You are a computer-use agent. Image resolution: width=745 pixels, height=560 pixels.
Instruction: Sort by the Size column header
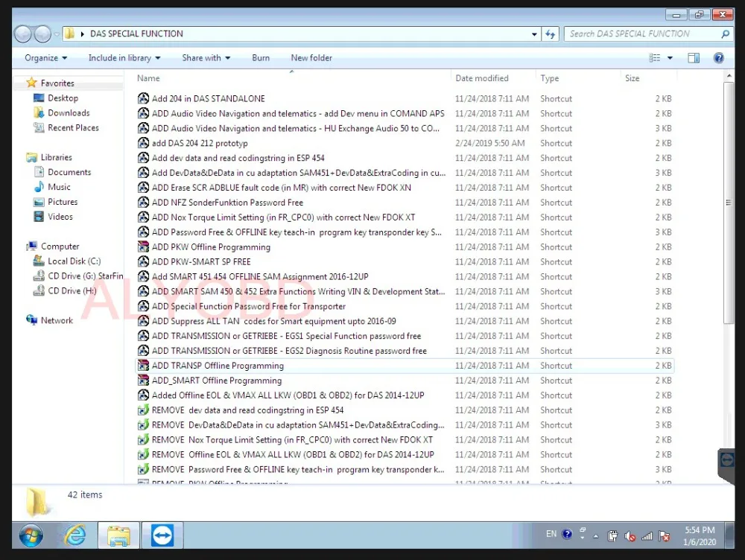pos(632,78)
